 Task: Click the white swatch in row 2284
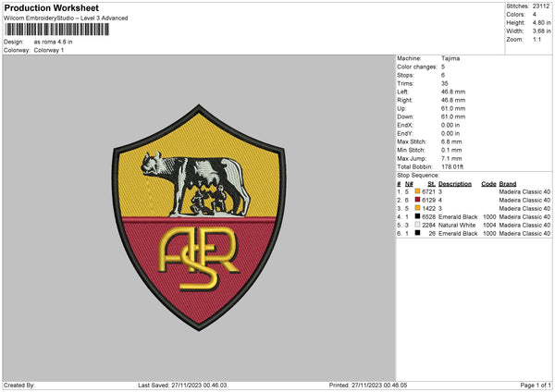point(417,225)
